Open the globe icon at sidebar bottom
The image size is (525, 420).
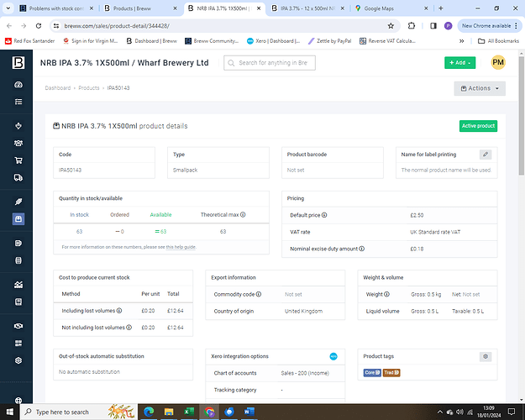tap(18, 400)
